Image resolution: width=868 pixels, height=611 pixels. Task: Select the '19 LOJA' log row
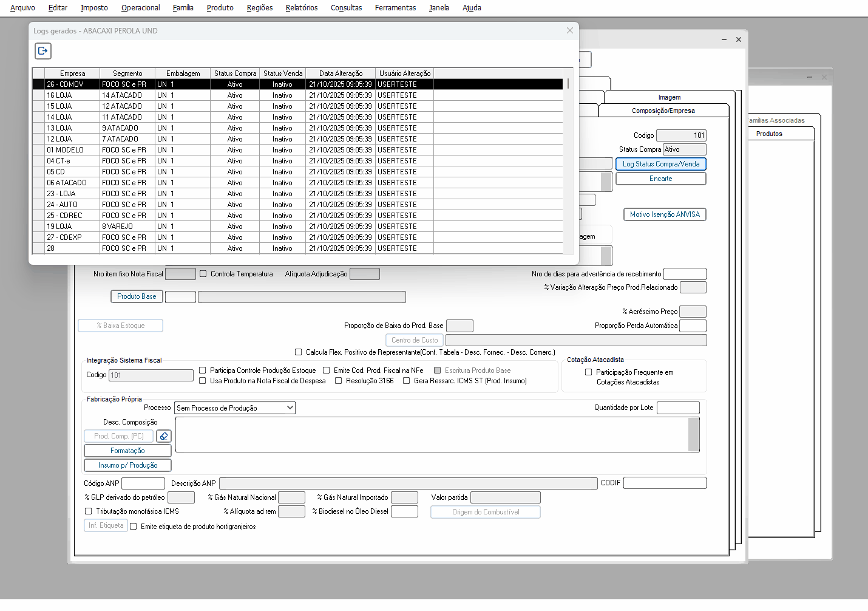click(298, 227)
